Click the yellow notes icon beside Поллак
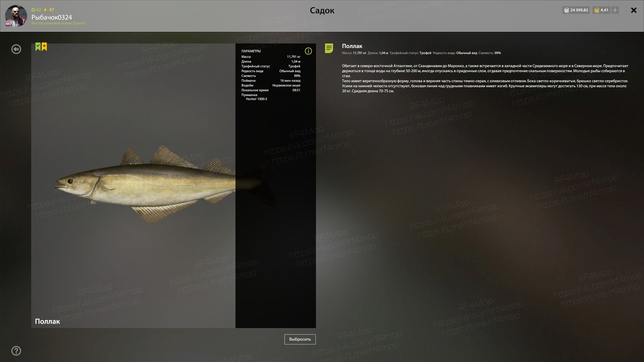The height and width of the screenshot is (362, 644). 329,48
